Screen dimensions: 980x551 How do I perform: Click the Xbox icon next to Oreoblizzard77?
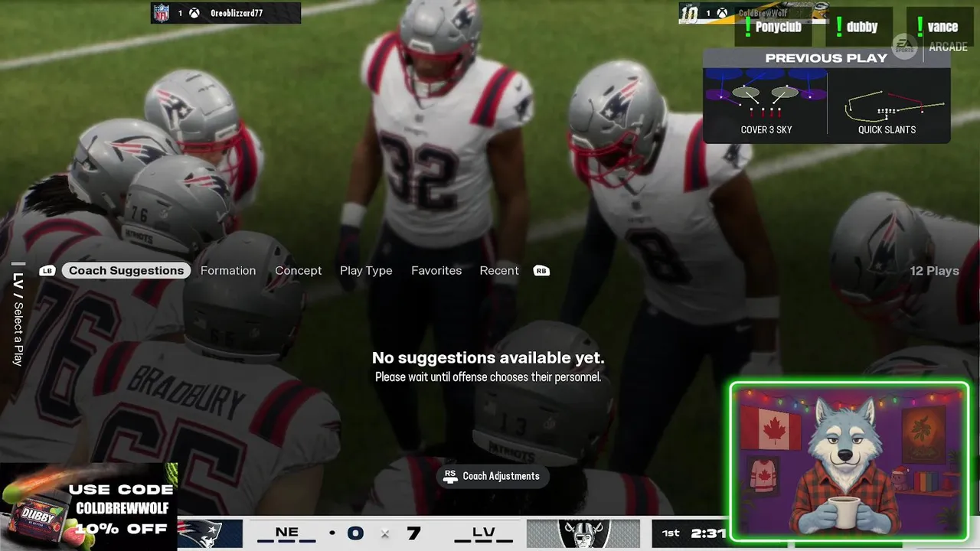(x=195, y=13)
